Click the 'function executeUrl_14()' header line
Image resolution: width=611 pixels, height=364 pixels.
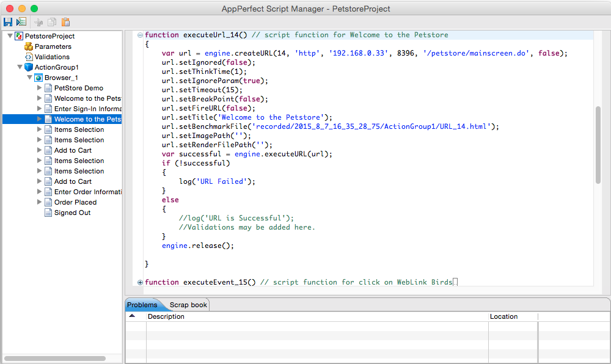point(296,35)
